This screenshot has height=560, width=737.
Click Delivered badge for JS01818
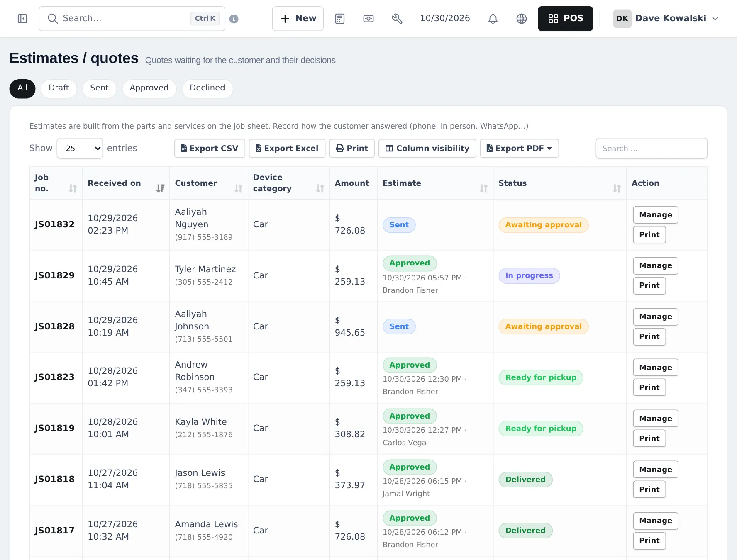tap(525, 480)
